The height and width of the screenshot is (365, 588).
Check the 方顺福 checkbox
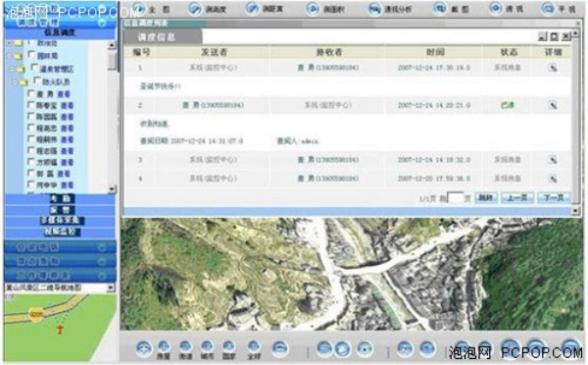coord(31,162)
